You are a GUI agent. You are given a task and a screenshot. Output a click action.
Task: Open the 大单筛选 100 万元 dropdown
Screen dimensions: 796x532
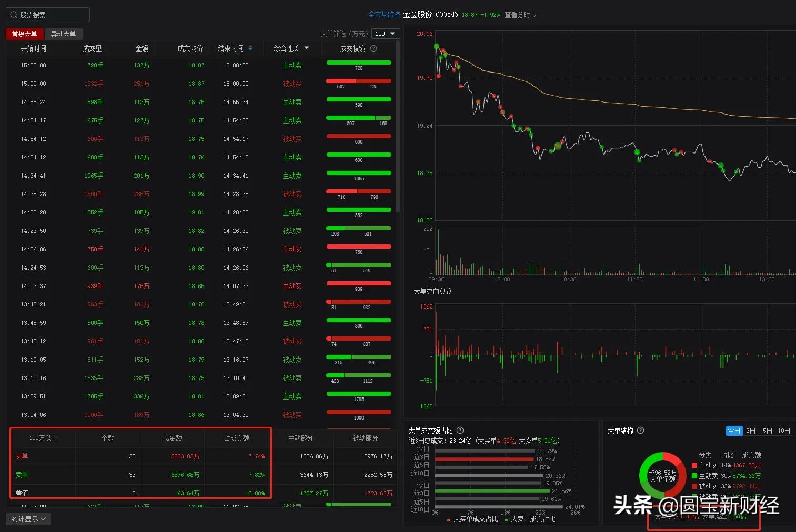click(386, 33)
